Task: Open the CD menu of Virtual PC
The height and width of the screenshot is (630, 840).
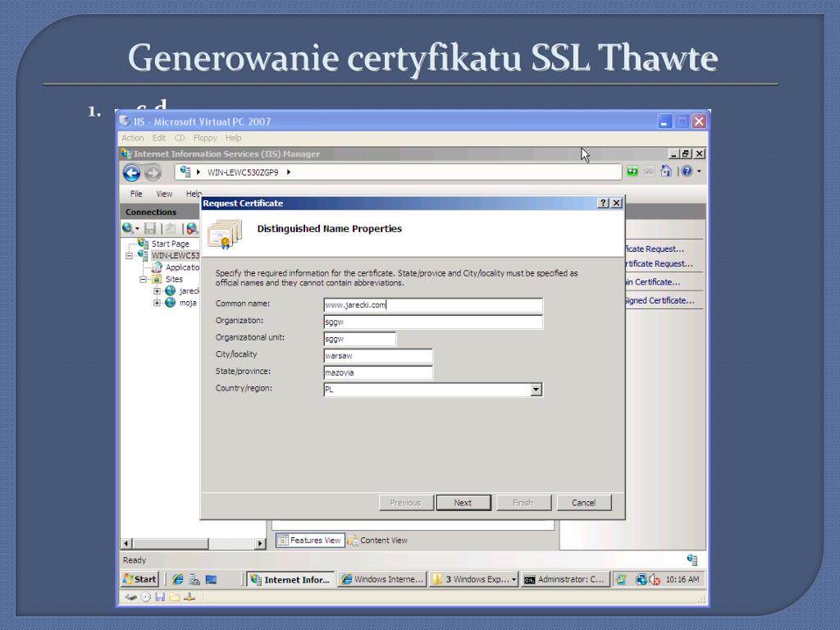Action: (x=180, y=138)
